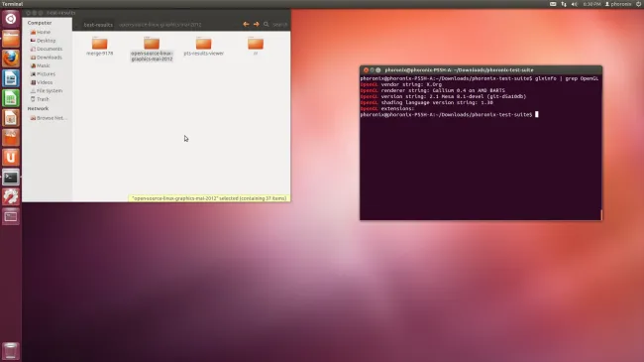The image size is (644, 362).
Task: Open the sound volume indicator
Action: tap(575, 4)
